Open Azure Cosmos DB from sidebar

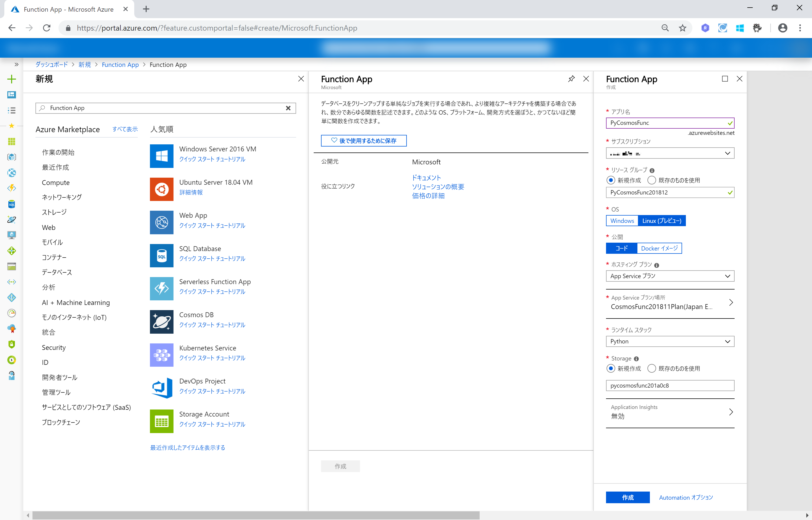click(11, 219)
